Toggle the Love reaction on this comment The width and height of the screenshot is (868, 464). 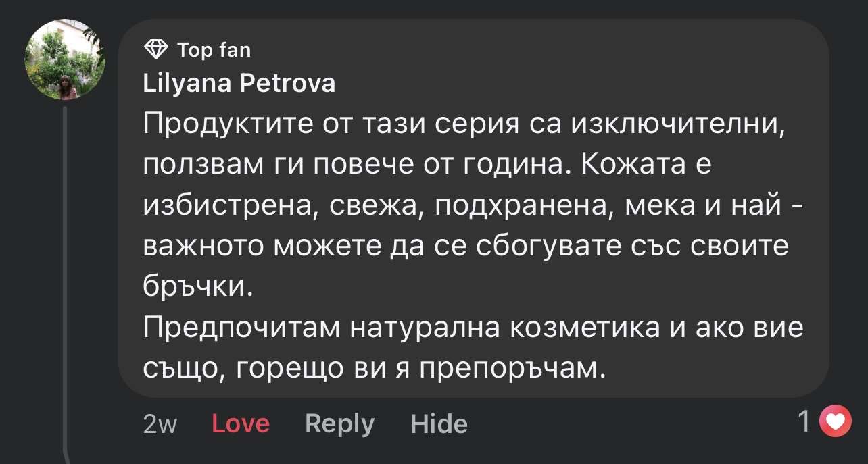(241, 423)
